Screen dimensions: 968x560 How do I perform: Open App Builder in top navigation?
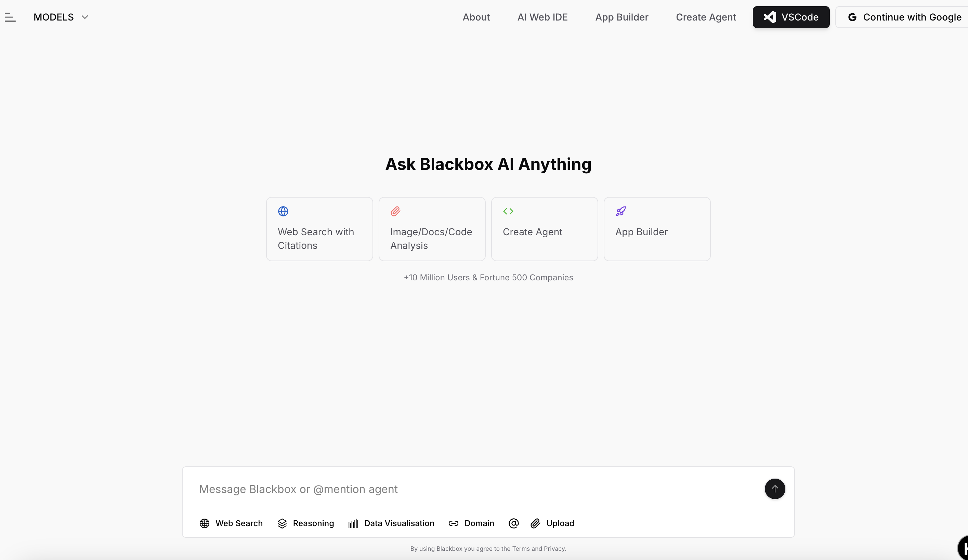coord(622,17)
